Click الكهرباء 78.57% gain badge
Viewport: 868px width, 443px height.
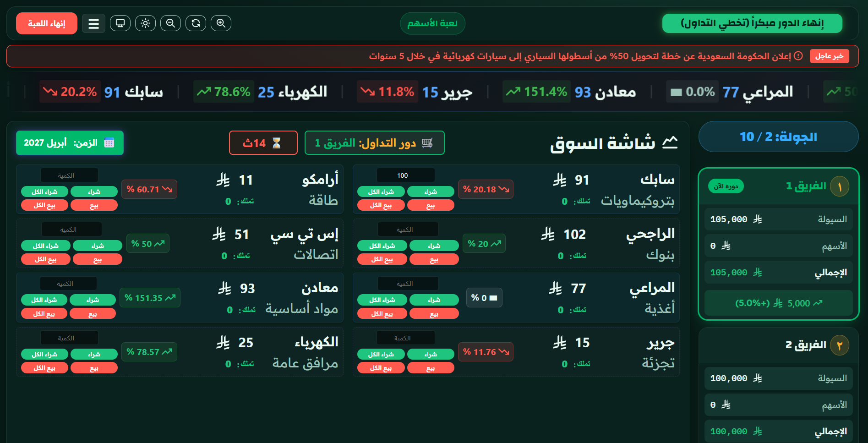coord(149,352)
